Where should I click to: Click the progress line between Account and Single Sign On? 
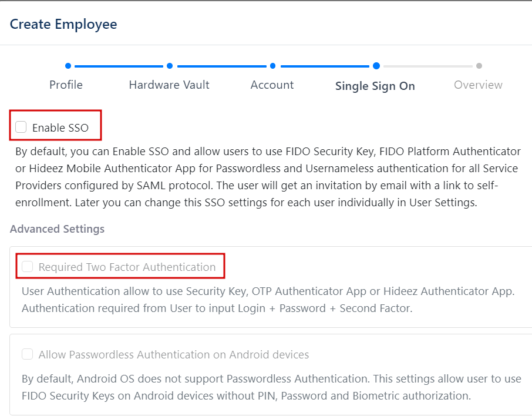pyautogui.click(x=324, y=66)
